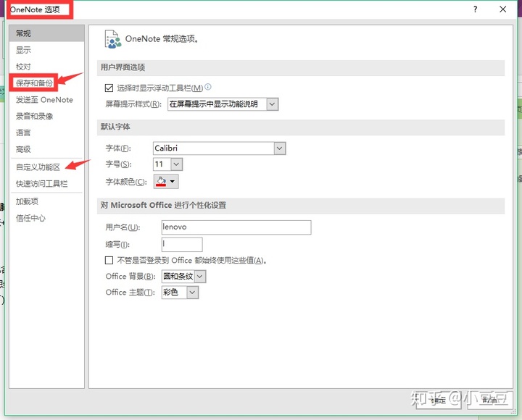522x420 pixels.
Task: Click the 用户名 input field
Action: point(236,227)
